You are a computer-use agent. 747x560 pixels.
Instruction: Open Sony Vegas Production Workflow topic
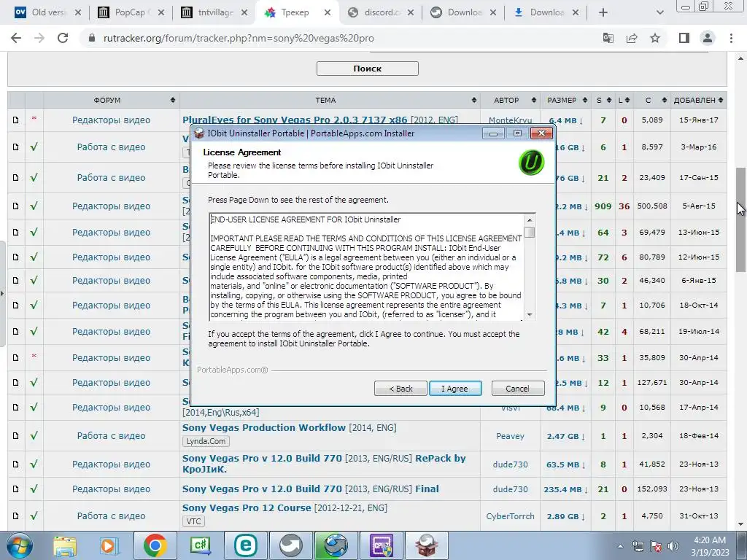264,427
